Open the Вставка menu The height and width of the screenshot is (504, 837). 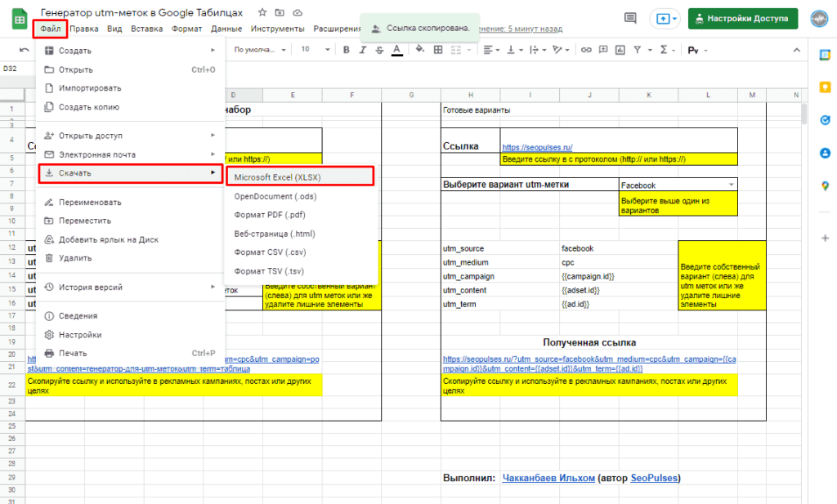(x=147, y=29)
